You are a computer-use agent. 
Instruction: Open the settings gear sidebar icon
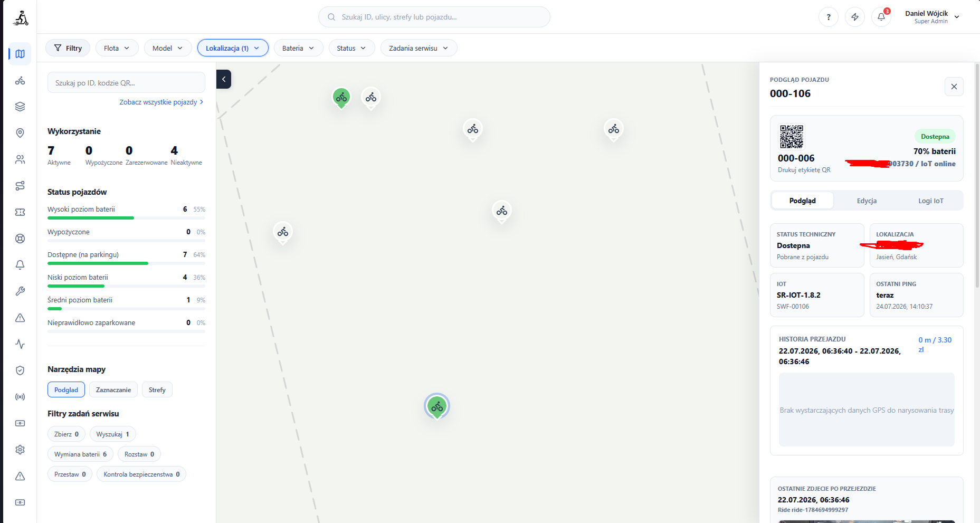20,450
